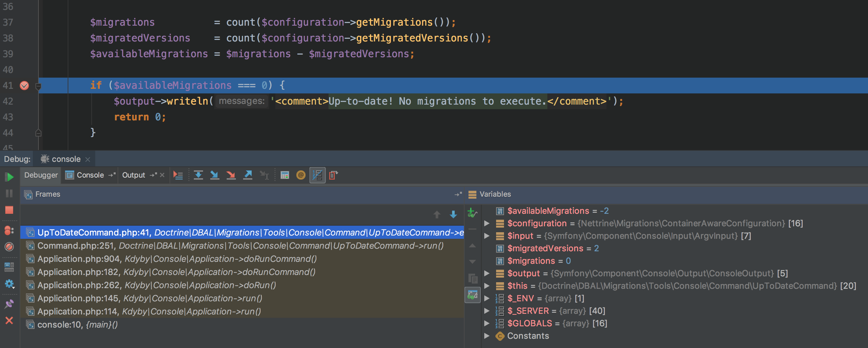The height and width of the screenshot is (348, 868).
Task: Click the orange @ icon in debug toolbar
Action: pyautogui.click(x=301, y=175)
